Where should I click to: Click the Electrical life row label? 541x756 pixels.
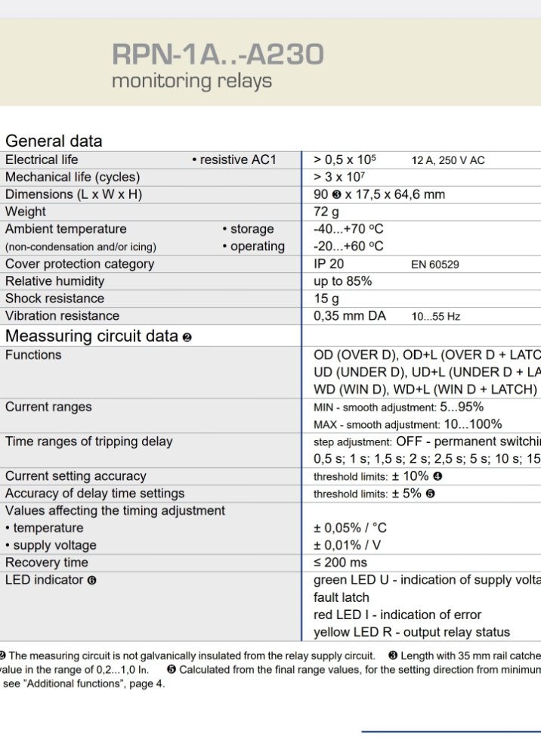(x=42, y=160)
